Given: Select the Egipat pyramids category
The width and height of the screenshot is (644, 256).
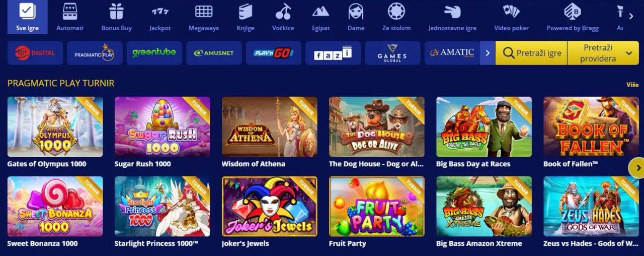Looking at the screenshot, I should pos(320,17).
